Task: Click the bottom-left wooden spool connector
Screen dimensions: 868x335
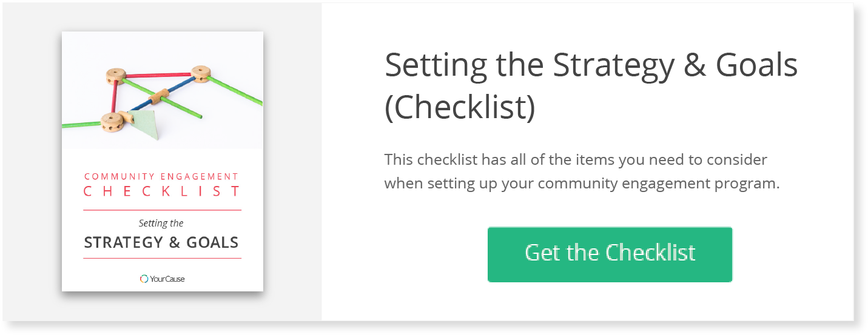Action: 113,121
